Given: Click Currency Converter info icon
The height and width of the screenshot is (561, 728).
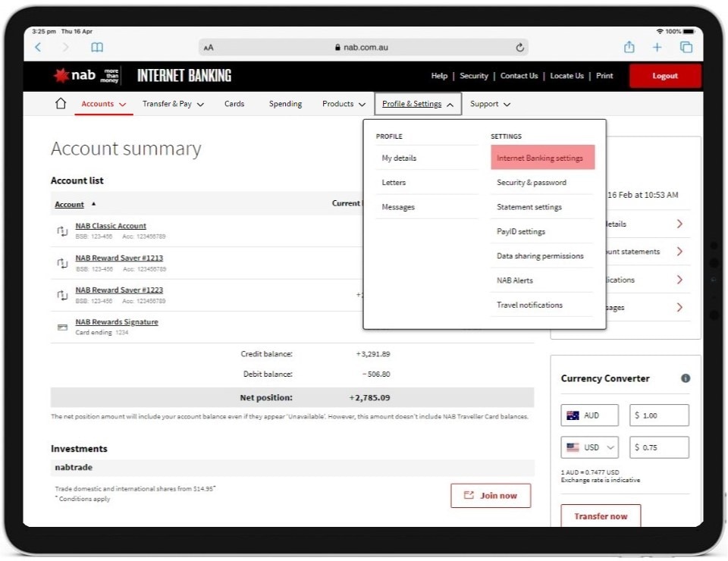Looking at the screenshot, I should point(686,378).
